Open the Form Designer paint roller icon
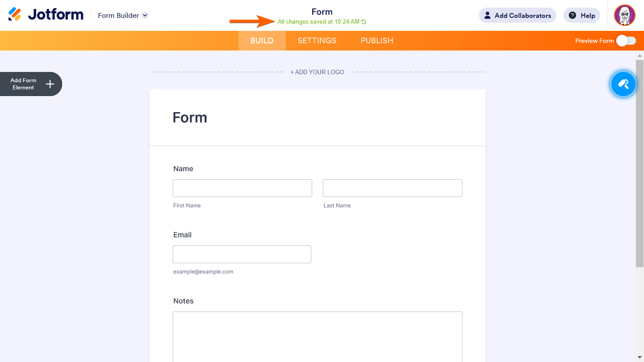Screen dimensions: 644x362 (623, 84)
